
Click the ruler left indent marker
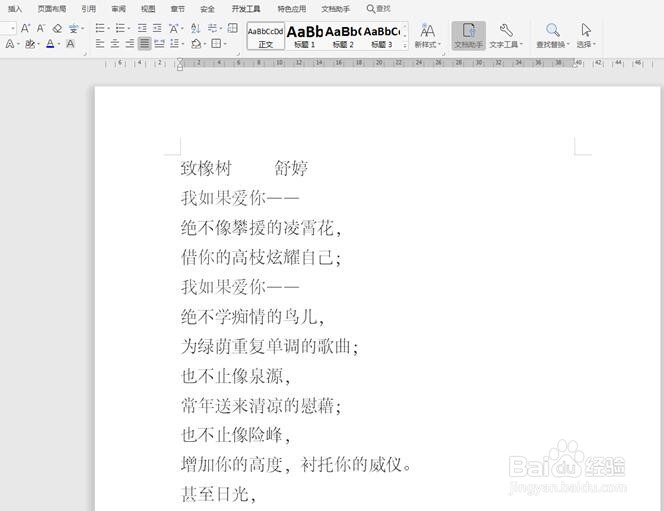pos(180,64)
